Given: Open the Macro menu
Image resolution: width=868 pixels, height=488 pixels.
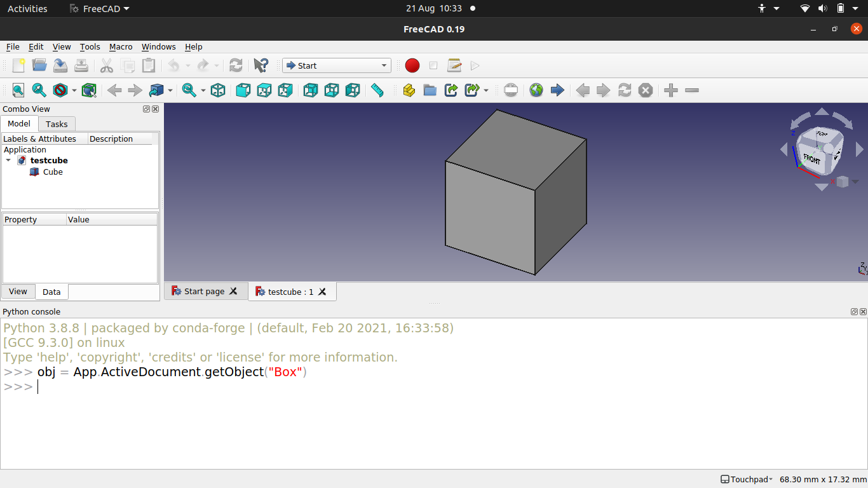Looking at the screenshot, I should coord(121,46).
